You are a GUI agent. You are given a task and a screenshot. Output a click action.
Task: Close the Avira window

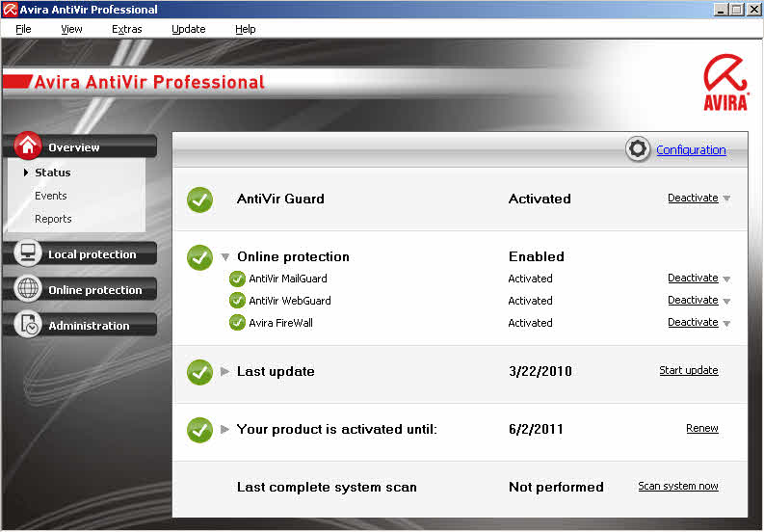pyautogui.click(x=752, y=10)
